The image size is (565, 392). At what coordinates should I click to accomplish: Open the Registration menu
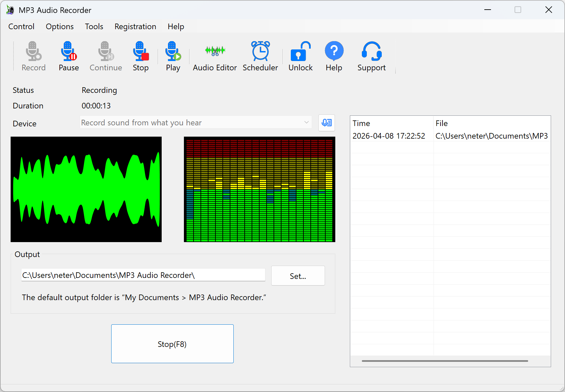pyautogui.click(x=135, y=27)
